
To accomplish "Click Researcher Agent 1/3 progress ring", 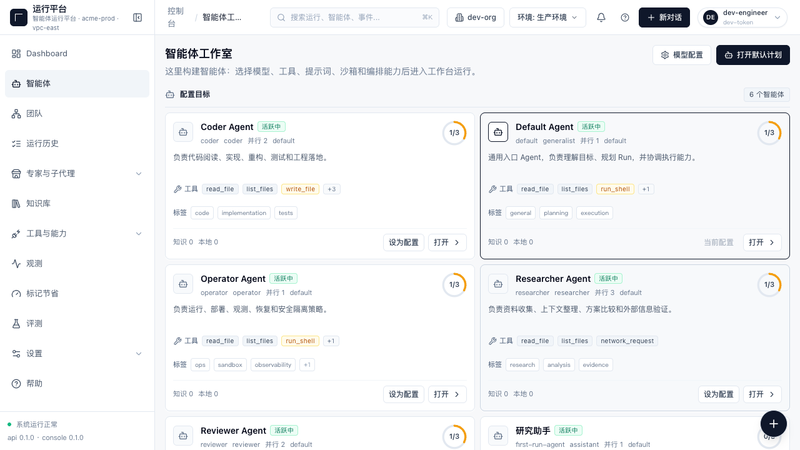I will pyautogui.click(x=769, y=285).
